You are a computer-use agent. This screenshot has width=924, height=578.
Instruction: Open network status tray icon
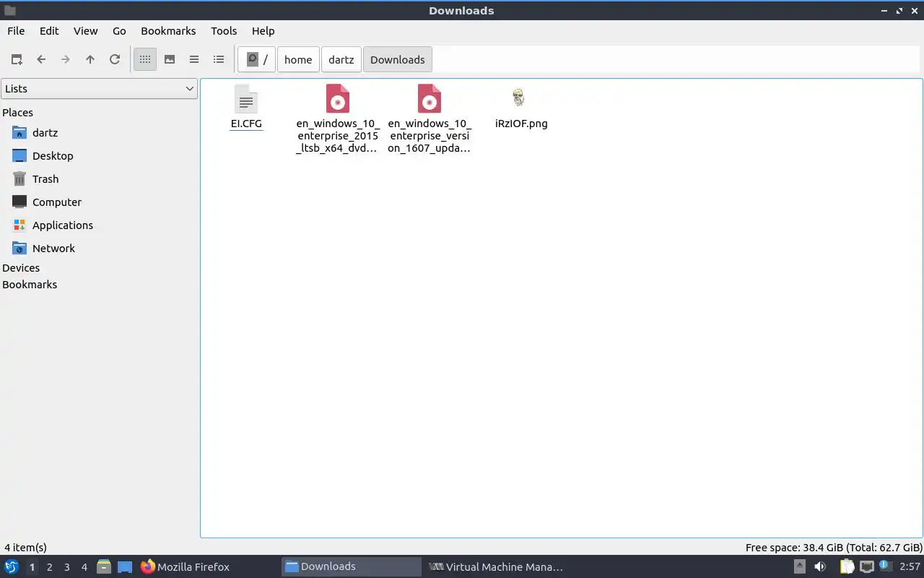tap(866, 566)
